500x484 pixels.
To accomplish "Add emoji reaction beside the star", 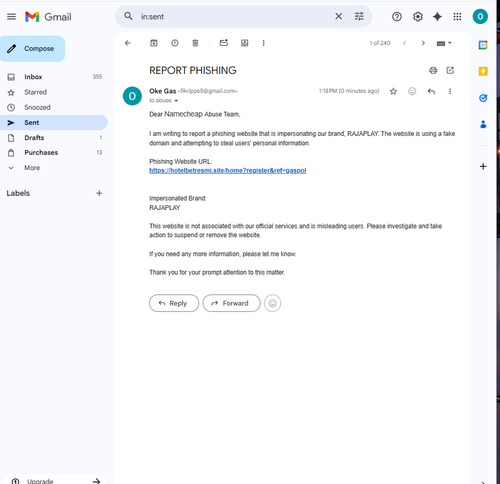I will pos(412,91).
